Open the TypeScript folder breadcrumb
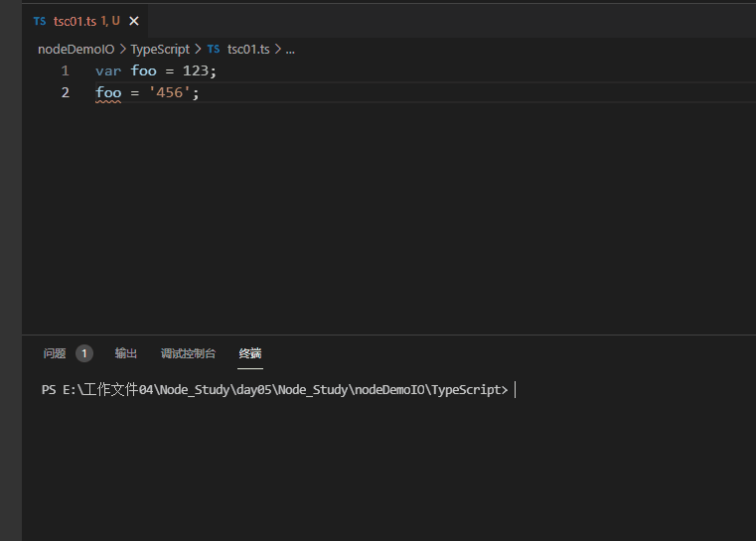The image size is (756, 541). [160, 49]
